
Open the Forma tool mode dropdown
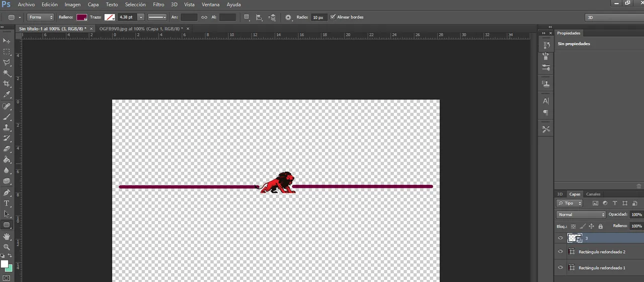click(x=41, y=17)
